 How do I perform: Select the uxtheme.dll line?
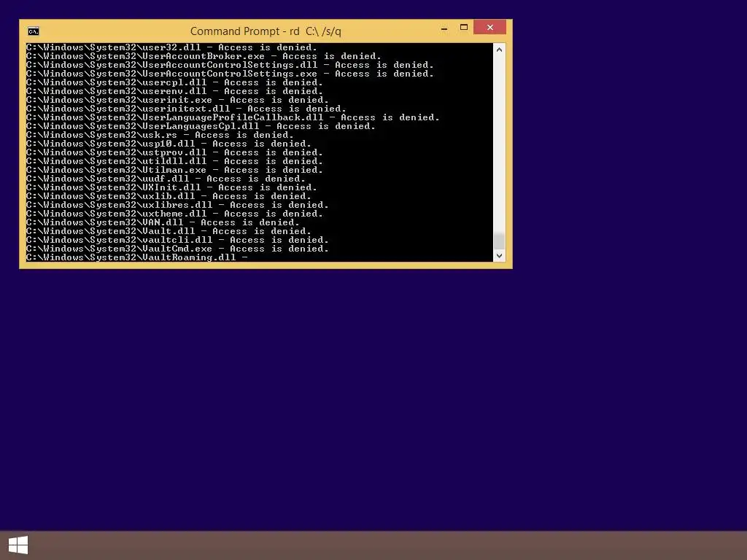coord(174,214)
